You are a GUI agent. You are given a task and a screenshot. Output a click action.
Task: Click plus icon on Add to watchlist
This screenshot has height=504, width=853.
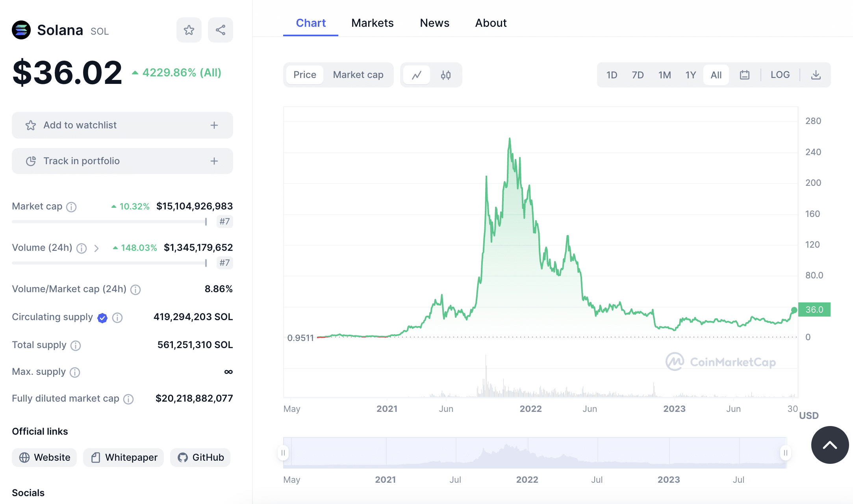coord(214,125)
